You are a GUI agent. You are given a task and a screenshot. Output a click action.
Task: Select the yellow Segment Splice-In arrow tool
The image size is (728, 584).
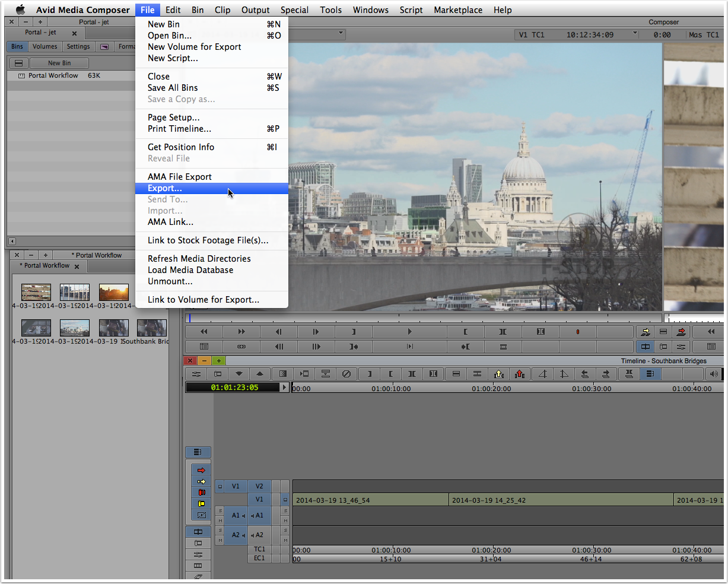tap(201, 481)
